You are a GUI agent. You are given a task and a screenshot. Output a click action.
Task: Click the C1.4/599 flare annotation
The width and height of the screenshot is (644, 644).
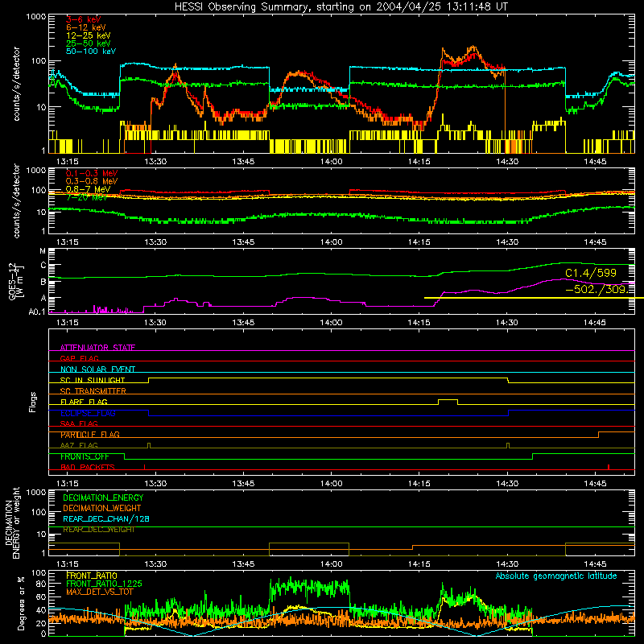pyautogui.click(x=591, y=273)
